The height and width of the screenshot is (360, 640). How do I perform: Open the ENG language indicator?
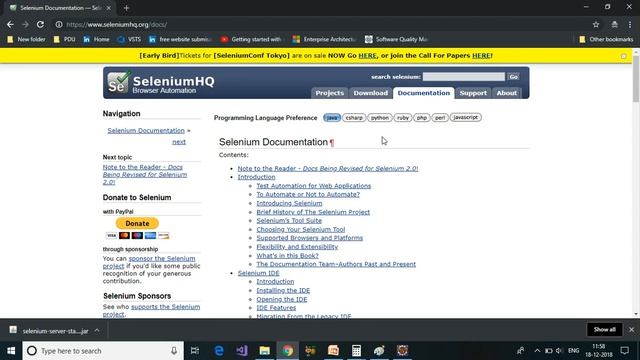coord(573,351)
